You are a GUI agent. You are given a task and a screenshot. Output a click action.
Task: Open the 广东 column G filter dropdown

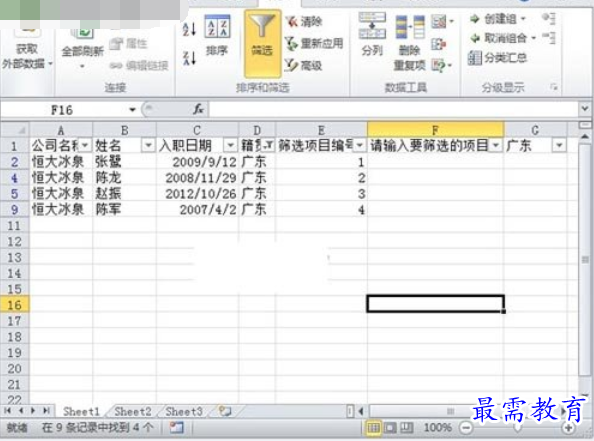point(559,145)
